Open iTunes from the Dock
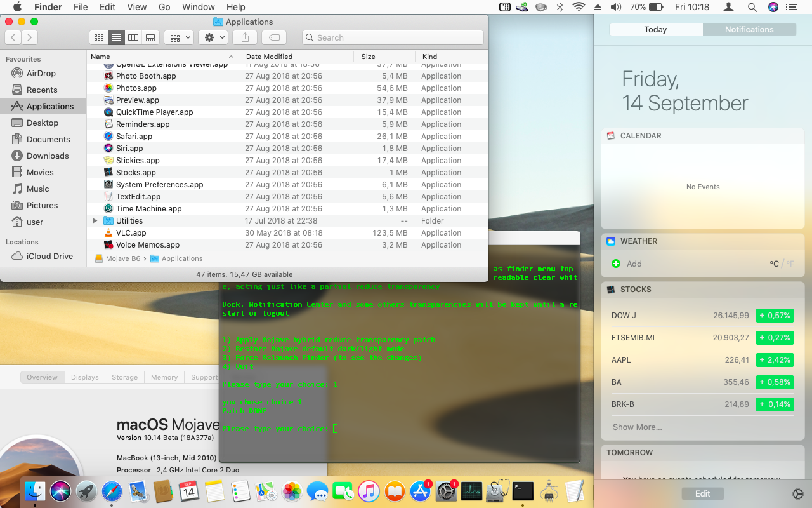The height and width of the screenshot is (508, 812). [369, 491]
